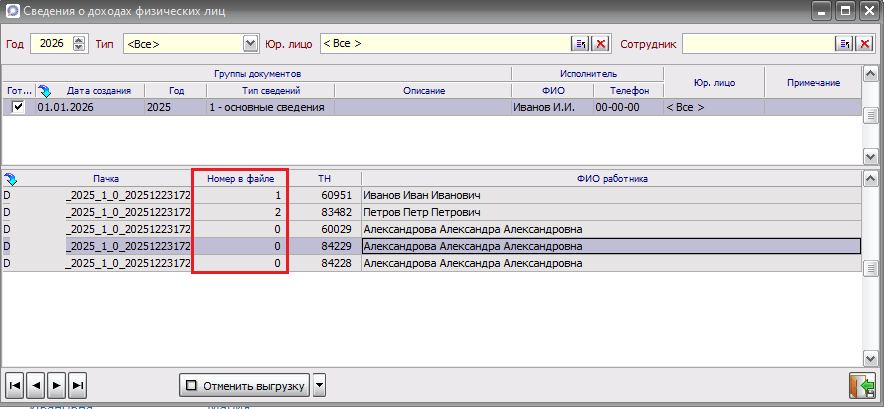Viewport: 884px width, 409px height.
Task: Toggle the Готово checkbox for 01.01.2026 row
Action: tap(18, 107)
